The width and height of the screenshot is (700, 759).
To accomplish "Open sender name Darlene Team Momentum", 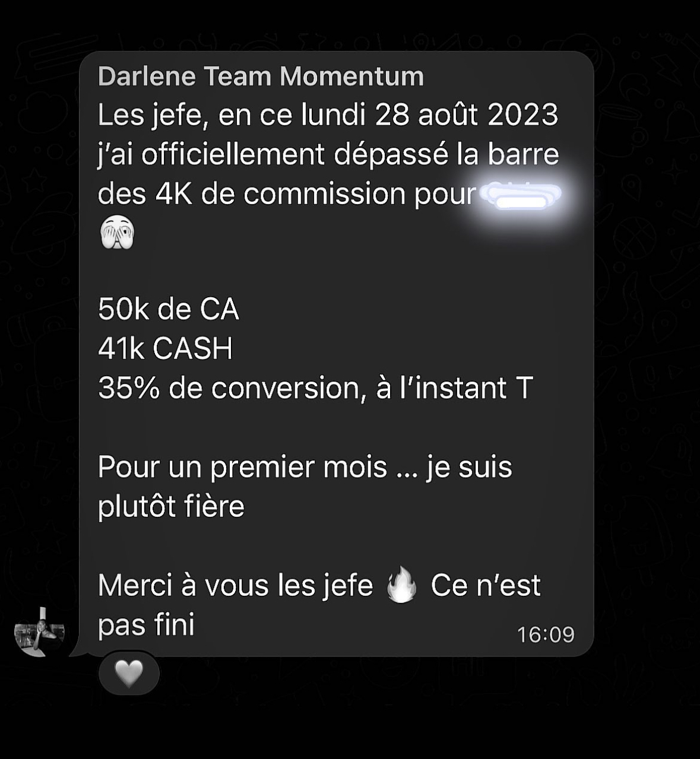I will click(x=261, y=76).
